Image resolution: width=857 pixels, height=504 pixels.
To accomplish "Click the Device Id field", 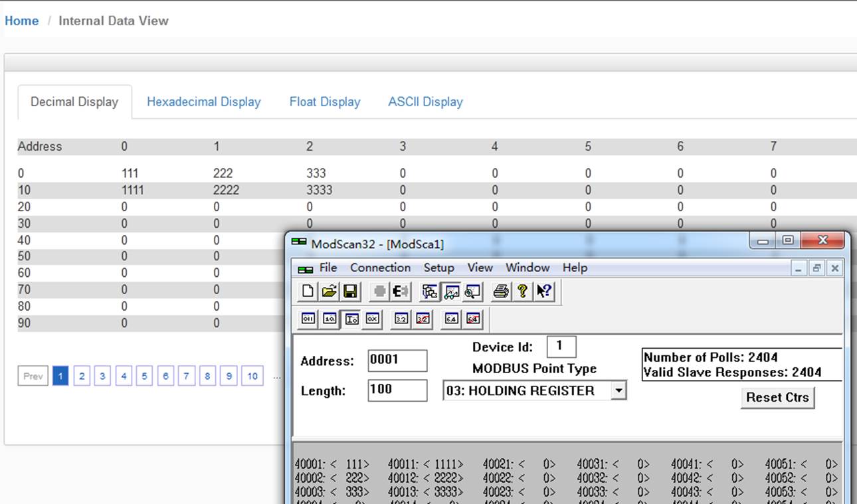I will tap(561, 347).
